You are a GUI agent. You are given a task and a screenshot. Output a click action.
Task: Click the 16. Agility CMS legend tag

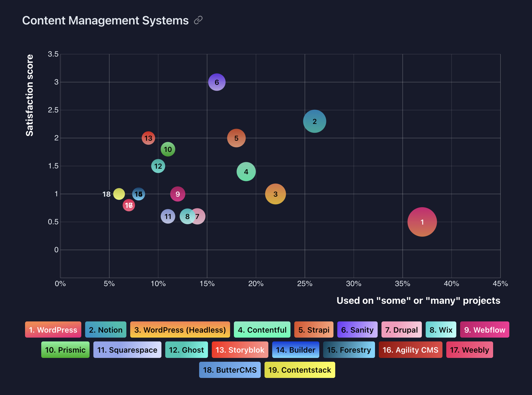coord(411,350)
